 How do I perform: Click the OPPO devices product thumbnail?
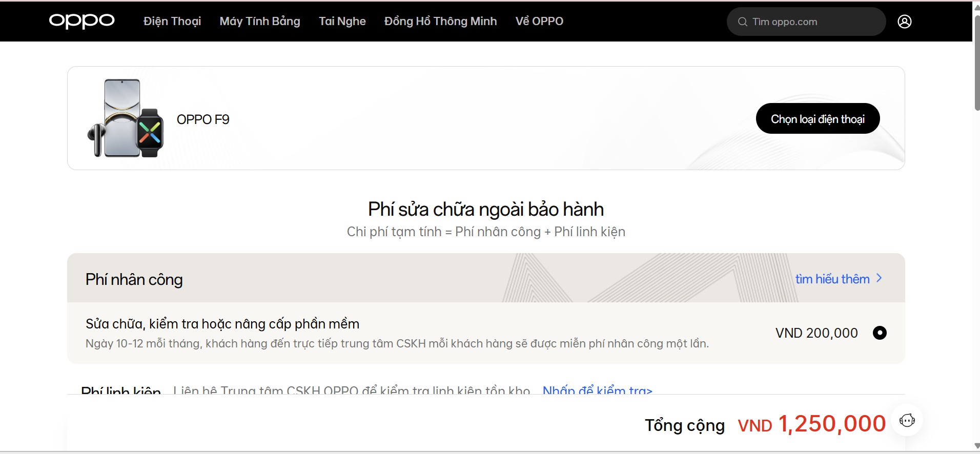click(x=126, y=118)
